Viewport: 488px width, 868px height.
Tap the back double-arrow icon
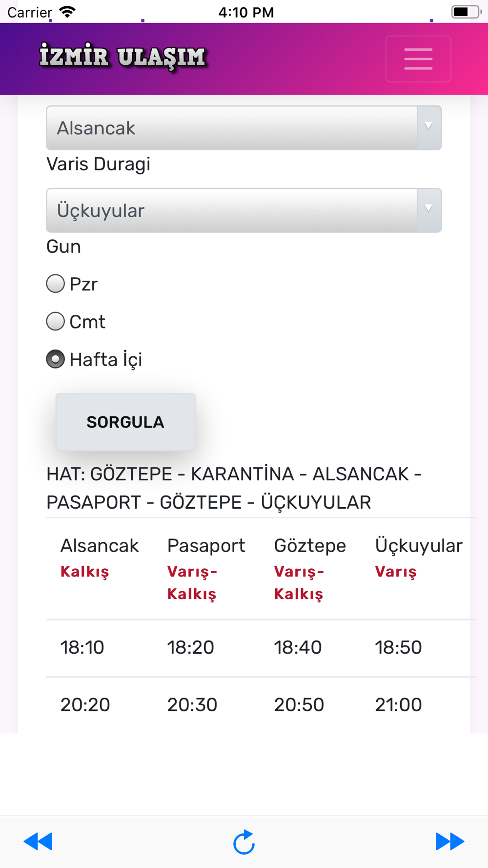(38, 842)
